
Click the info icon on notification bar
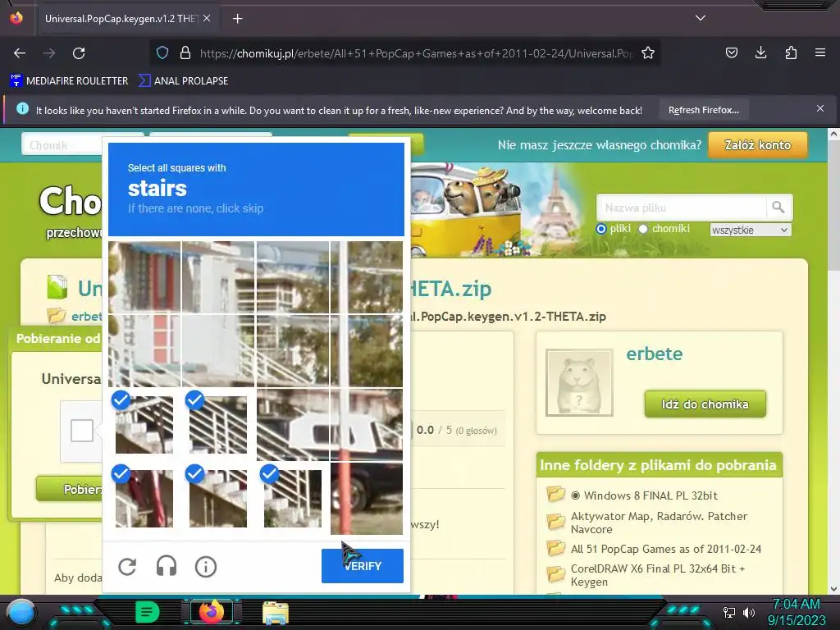click(x=22, y=109)
